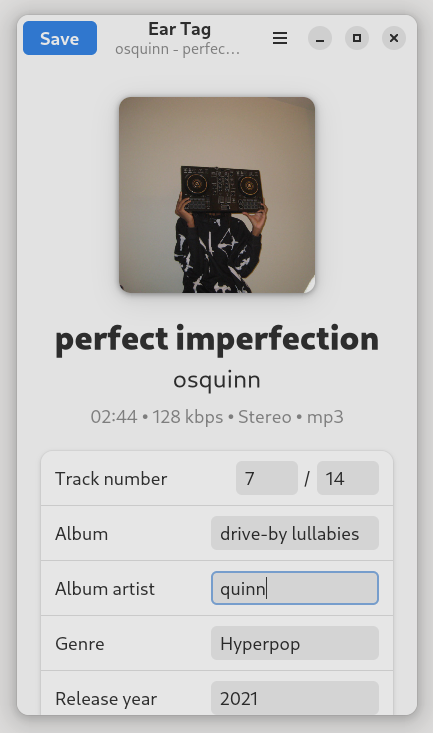This screenshot has width=433, height=733.
Task: Select the Album field drive-by lullabies
Action: tap(295, 533)
